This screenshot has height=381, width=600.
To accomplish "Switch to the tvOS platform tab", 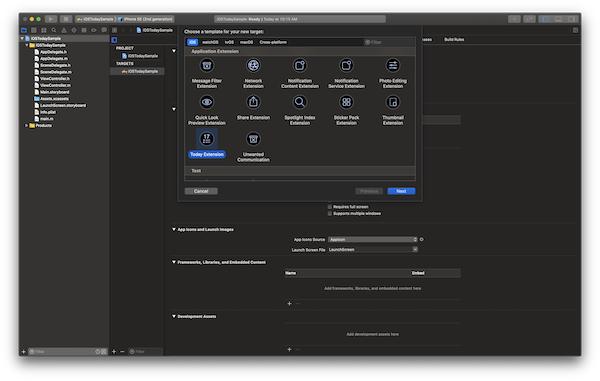I will click(229, 42).
